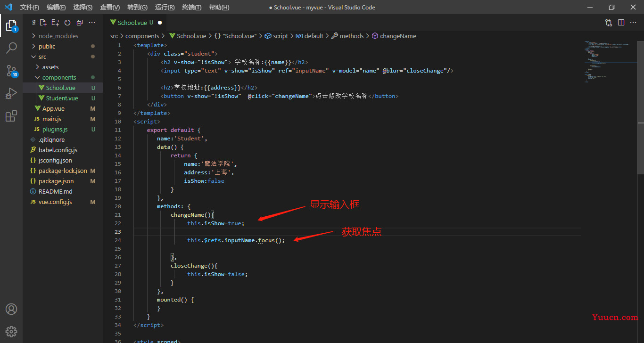Click the New Folder icon in explorer toolbar

55,23
